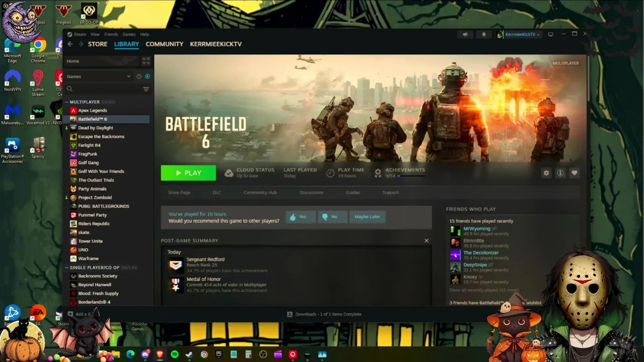Click the Sergeant Redford achievement badge

click(176, 264)
